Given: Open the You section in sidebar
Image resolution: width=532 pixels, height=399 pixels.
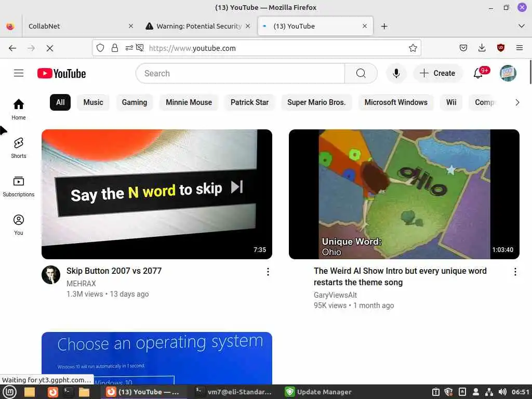Looking at the screenshot, I should tap(19, 224).
